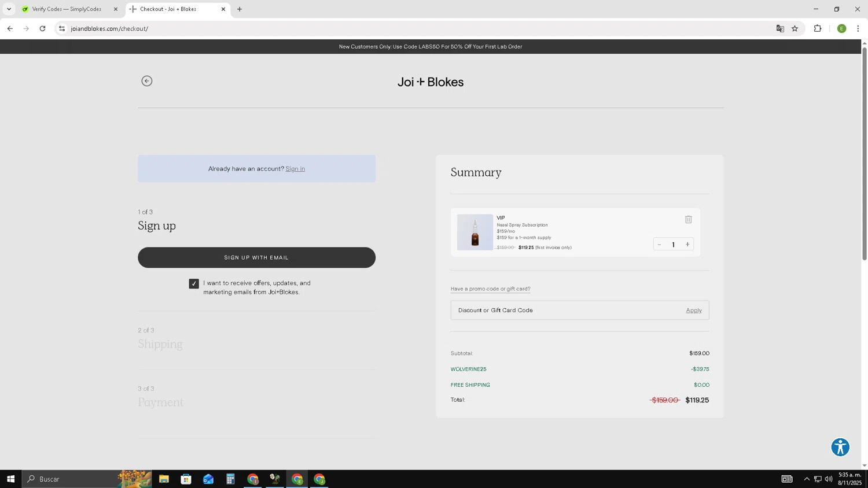This screenshot has height=488, width=868.
Task: Open a new browser tab
Action: pyautogui.click(x=240, y=9)
